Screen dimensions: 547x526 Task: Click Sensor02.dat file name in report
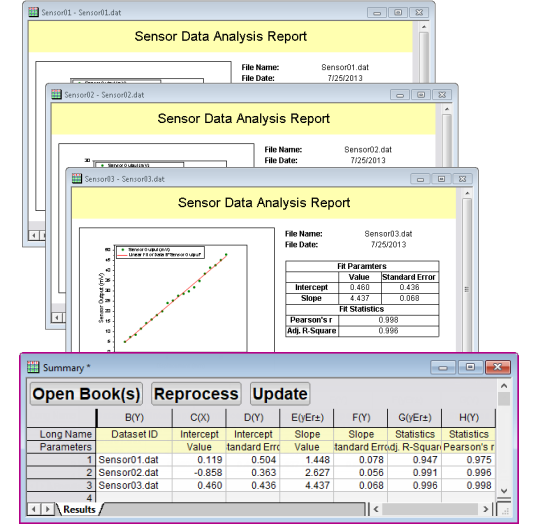(368, 150)
